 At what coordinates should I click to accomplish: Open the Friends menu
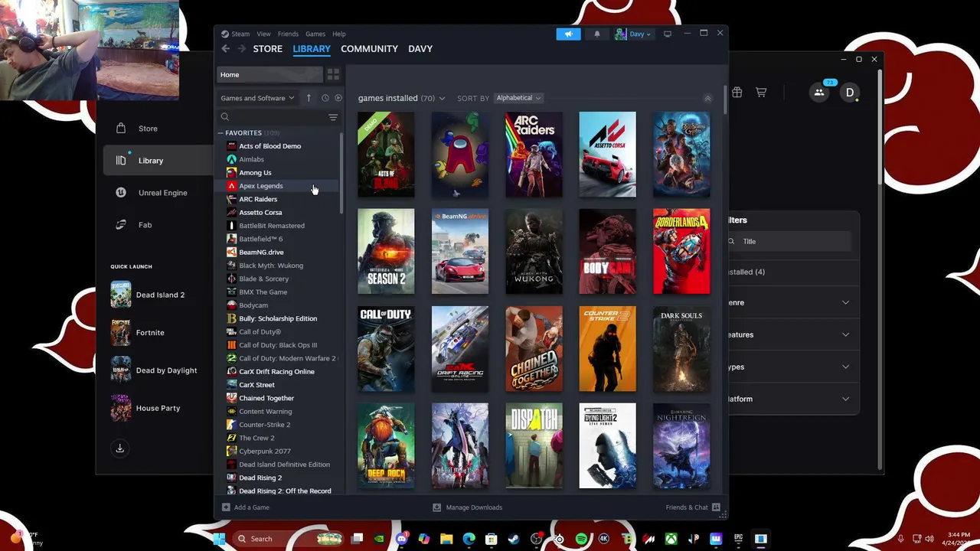click(x=288, y=34)
